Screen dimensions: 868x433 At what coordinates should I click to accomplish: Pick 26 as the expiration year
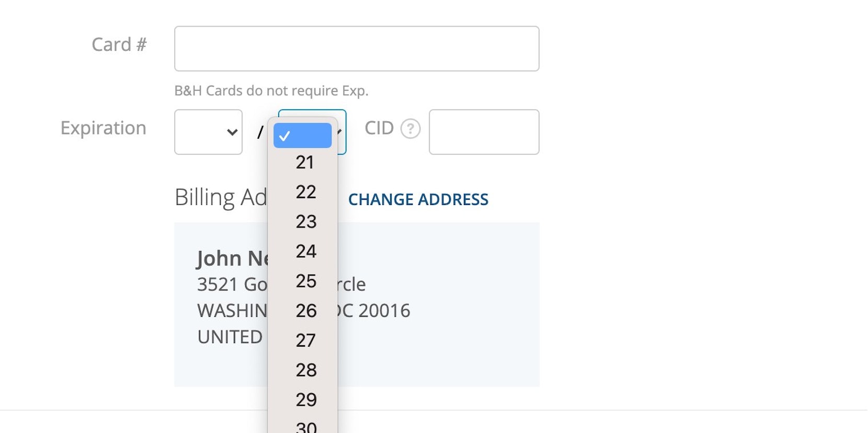(x=306, y=311)
